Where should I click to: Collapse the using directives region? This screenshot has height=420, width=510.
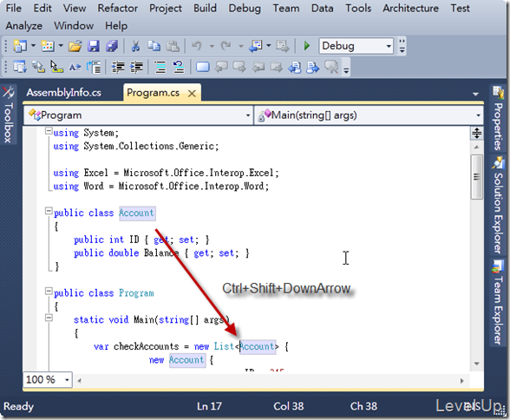point(49,131)
